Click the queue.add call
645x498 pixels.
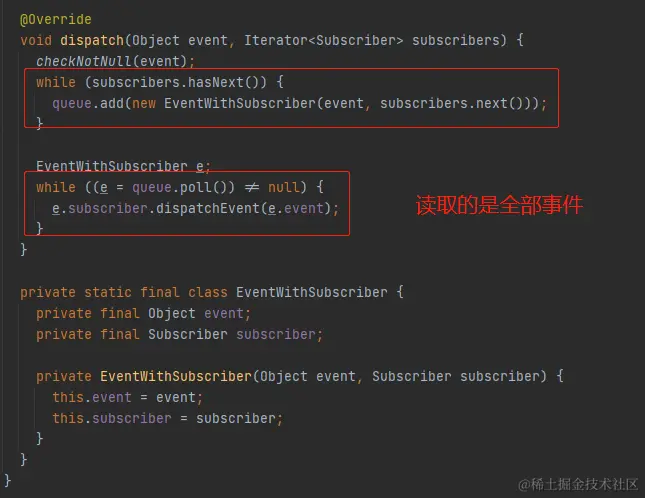click(88, 103)
